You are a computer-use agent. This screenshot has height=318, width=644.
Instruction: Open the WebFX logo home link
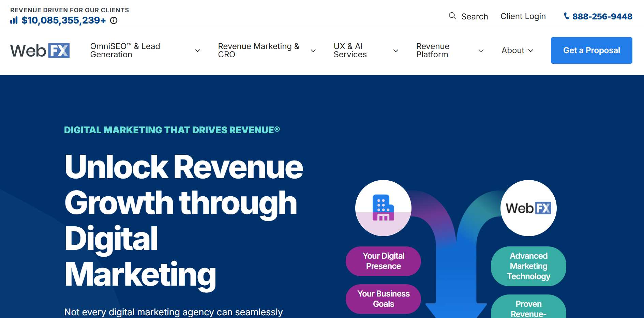[40, 50]
